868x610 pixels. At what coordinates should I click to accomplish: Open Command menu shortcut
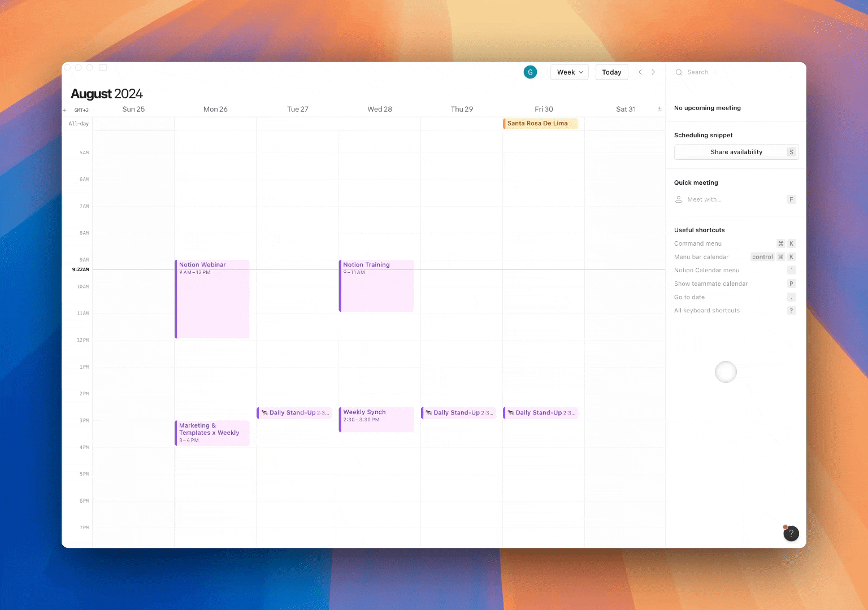pos(735,243)
